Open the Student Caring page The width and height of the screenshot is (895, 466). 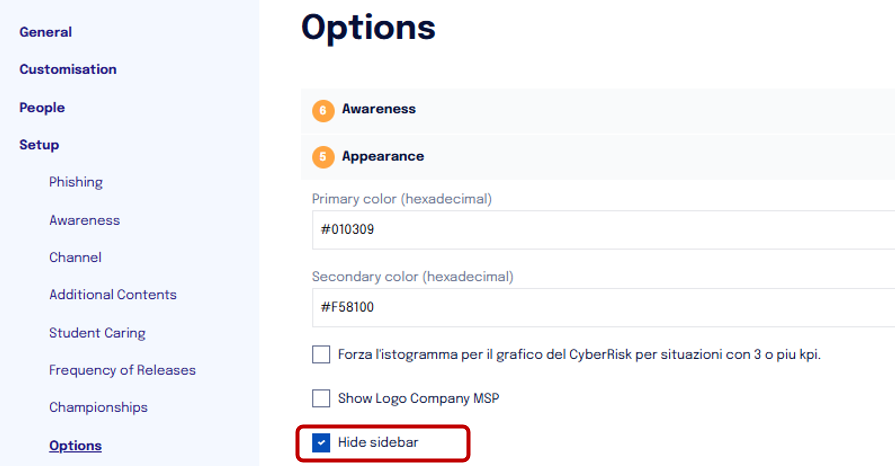pos(97,333)
